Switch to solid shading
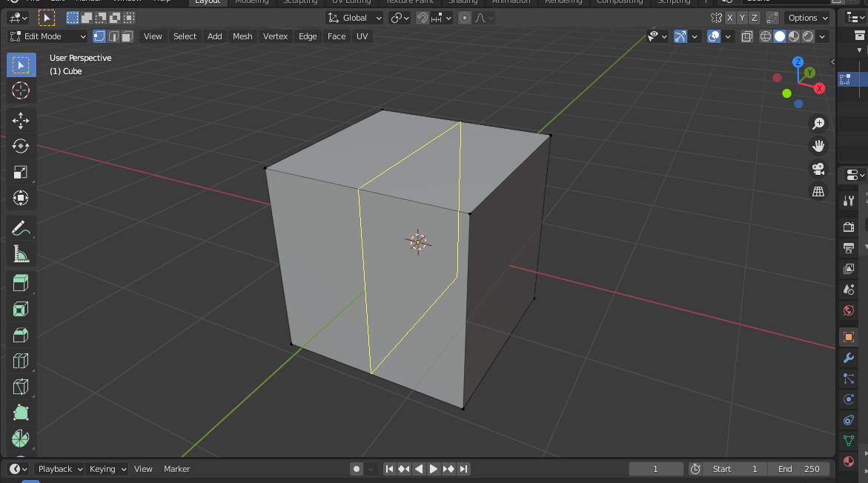 (780, 36)
